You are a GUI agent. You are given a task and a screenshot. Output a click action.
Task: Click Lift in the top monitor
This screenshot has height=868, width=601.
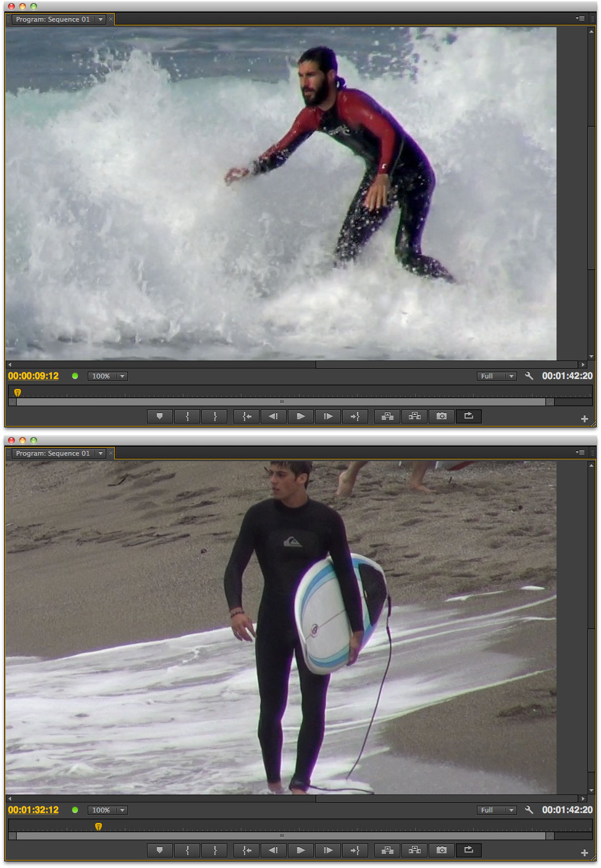(x=387, y=417)
